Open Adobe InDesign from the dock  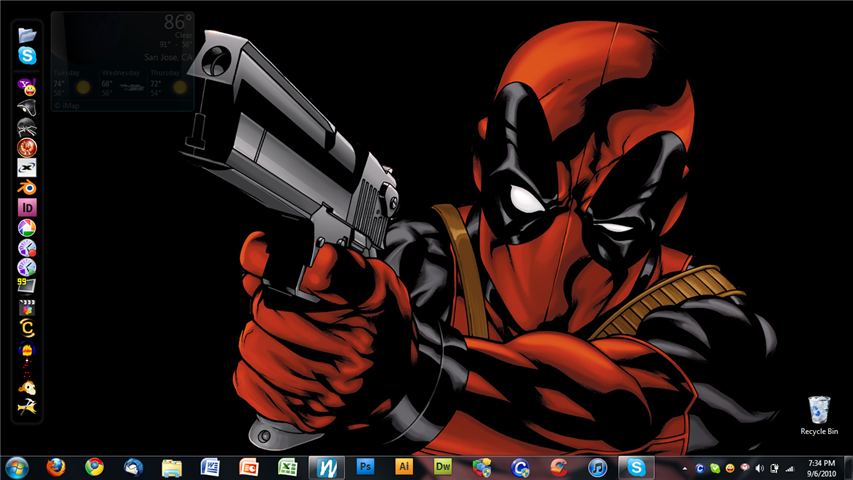pyautogui.click(x=27, y=207)
